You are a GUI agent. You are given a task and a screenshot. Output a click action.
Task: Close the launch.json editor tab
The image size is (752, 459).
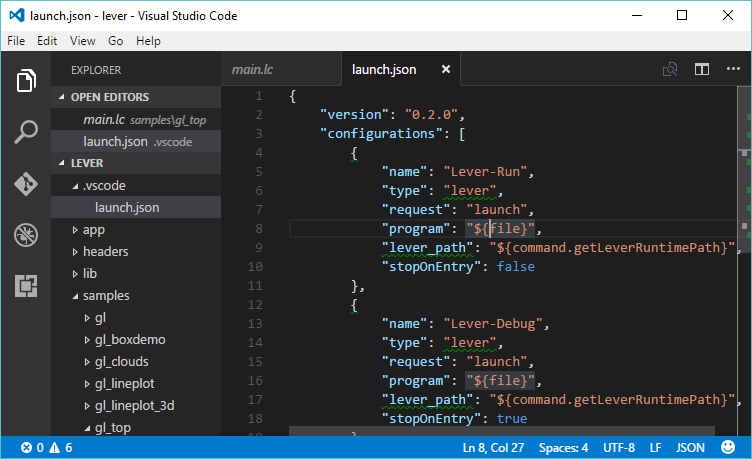point(446,70)
